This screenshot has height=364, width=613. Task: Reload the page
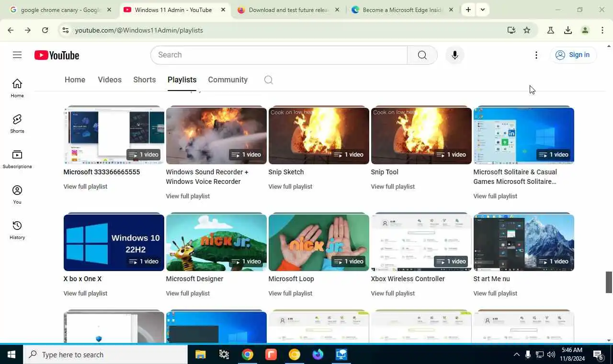pyautogui.click(x=45, y=30)
